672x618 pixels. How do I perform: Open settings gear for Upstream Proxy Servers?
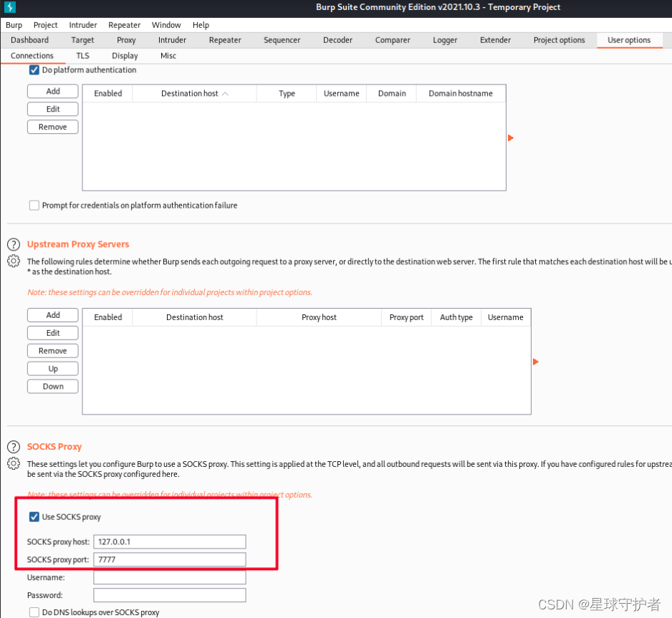(14, 261)
